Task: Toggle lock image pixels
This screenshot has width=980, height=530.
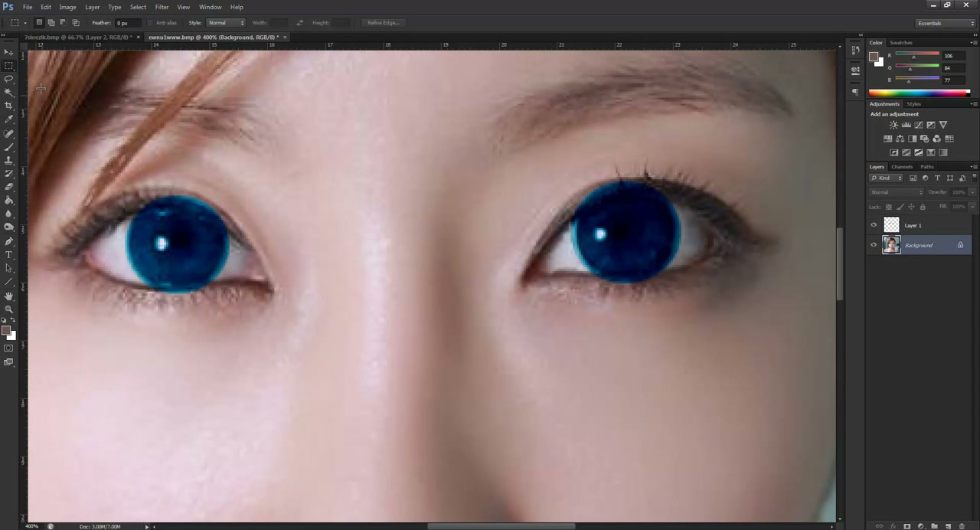Action: [900, 207]
